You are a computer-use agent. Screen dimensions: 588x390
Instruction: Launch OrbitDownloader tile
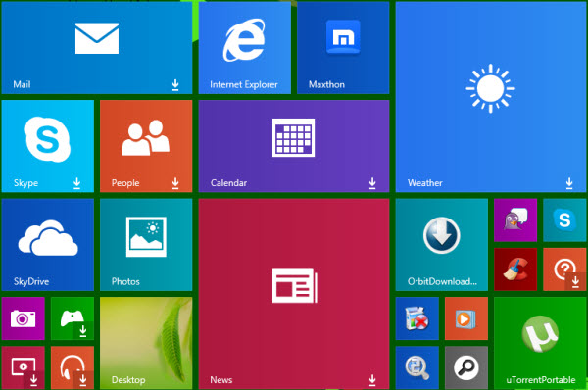tap(442, 245)
